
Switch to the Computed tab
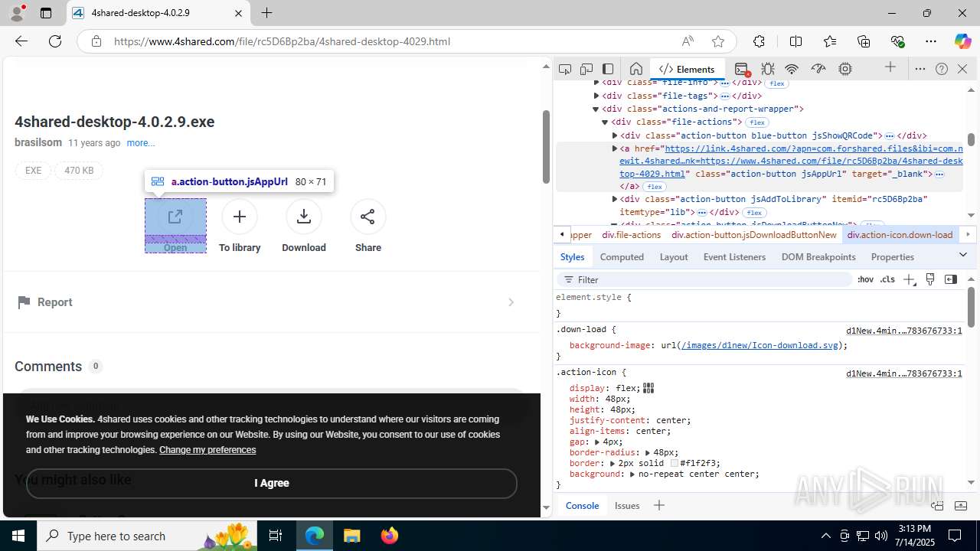[x=622, y=257]
